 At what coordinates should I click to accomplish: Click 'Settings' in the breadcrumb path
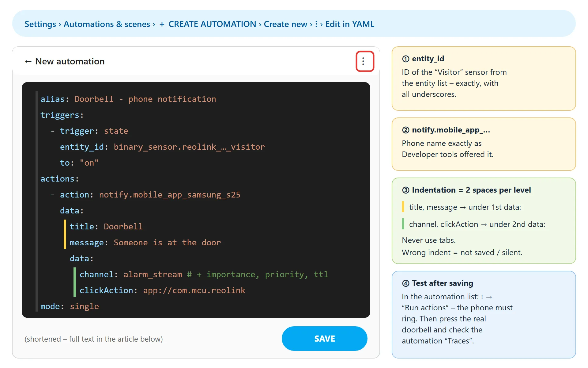(x=40, y=24)
